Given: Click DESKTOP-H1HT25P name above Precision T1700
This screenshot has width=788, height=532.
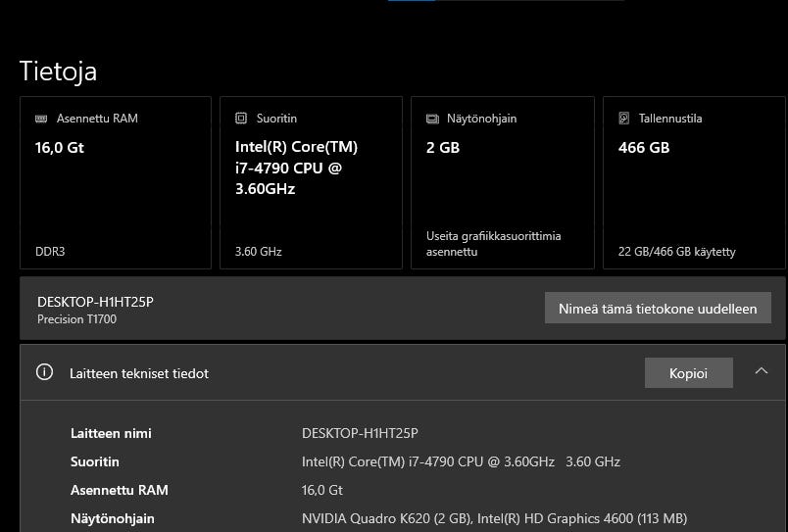Looking at the screenshot, I should click(x=95, y=302).
